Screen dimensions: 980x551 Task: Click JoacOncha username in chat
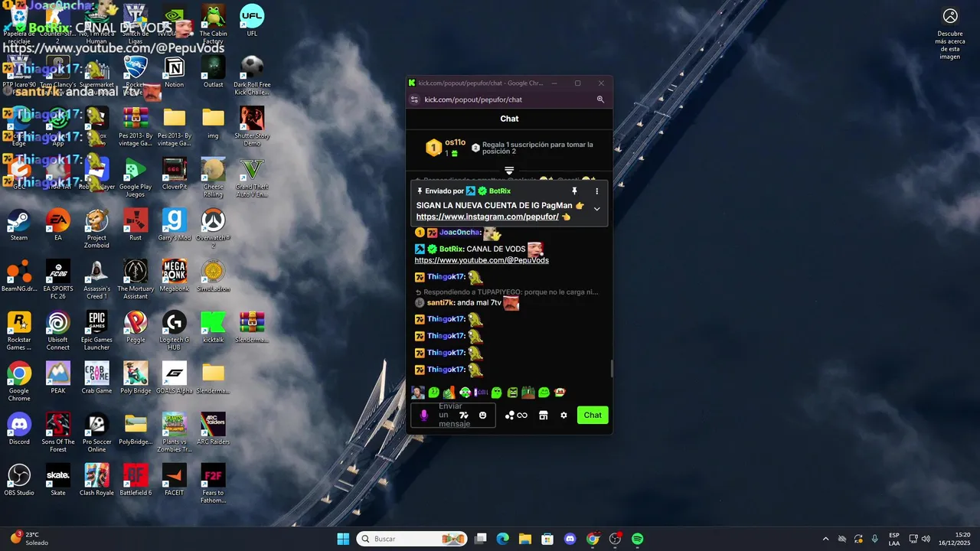click(460, 232)
